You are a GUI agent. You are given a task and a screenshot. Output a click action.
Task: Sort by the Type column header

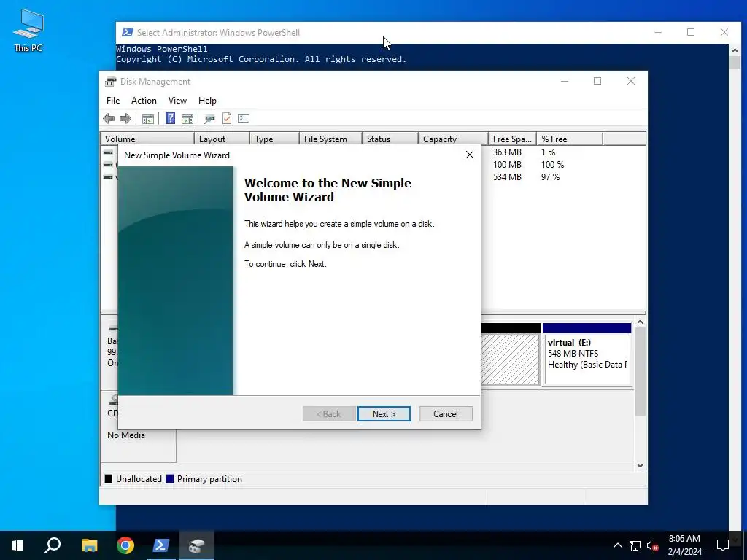274,139
